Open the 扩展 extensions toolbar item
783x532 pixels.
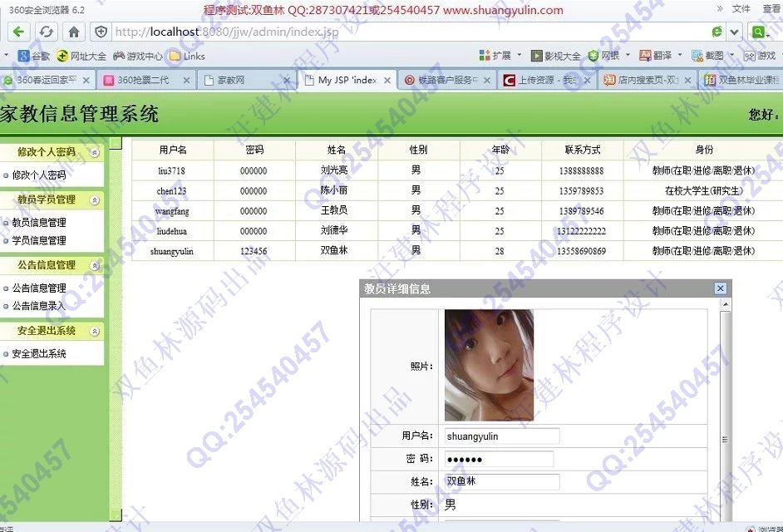(x=495, y=56)
